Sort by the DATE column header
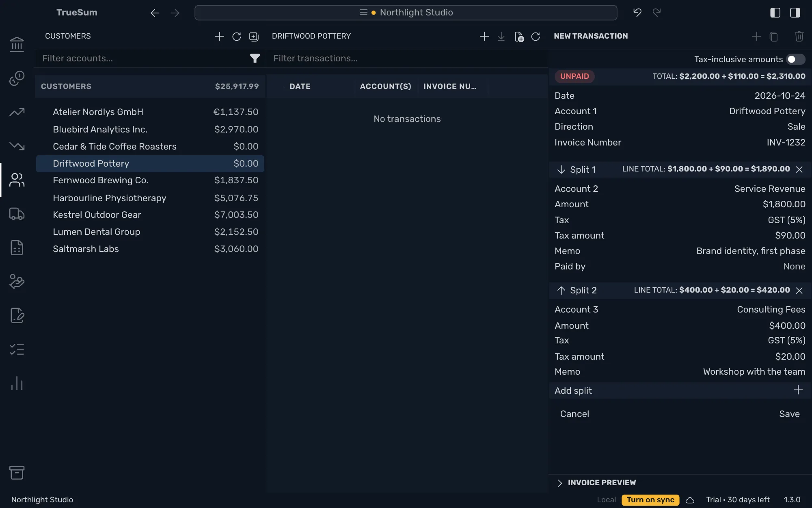The image size is (812, 508). click(300, 87)
